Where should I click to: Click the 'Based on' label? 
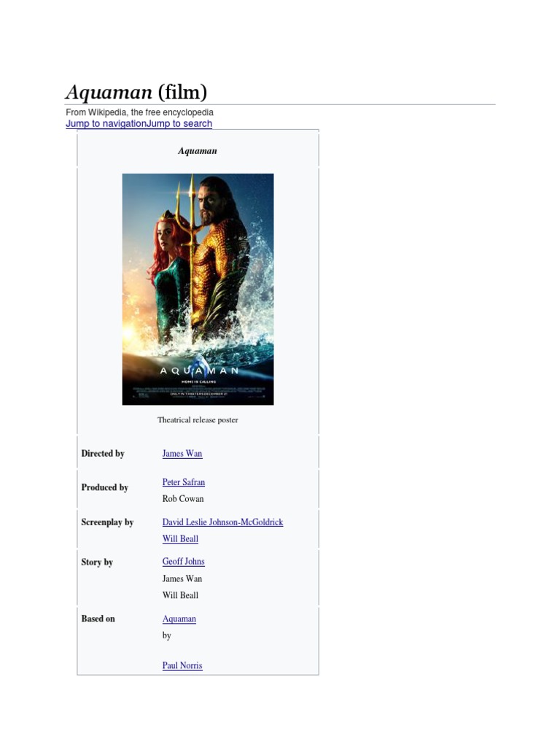98,619
